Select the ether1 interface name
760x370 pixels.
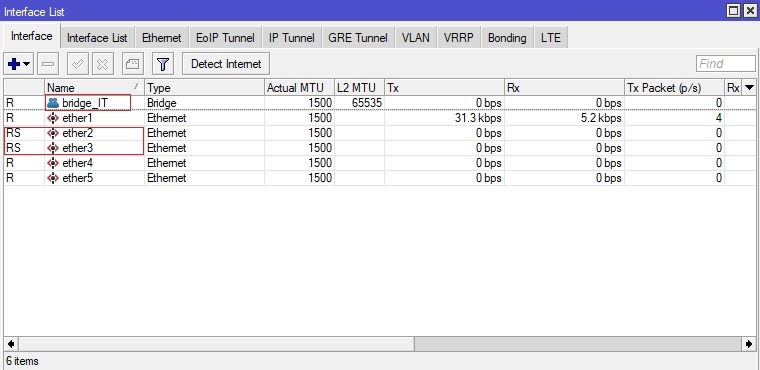(77, 118)
